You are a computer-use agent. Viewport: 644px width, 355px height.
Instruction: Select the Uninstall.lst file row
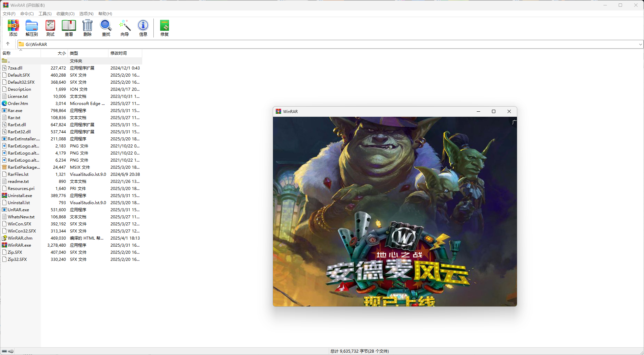pyautogui.click(x=71, y=202)
